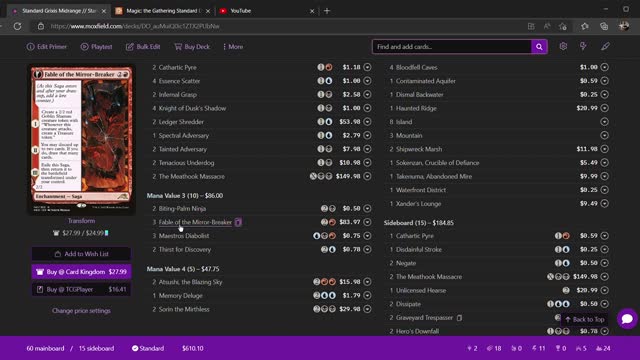Click the card icon beside Graveyard Trespasser
640x360 pixels.
tap(460, 318)
